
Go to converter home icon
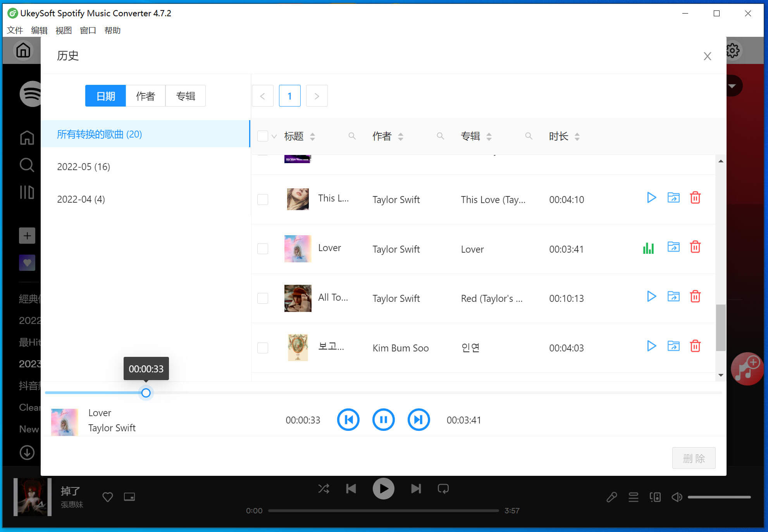click(23, 50)
